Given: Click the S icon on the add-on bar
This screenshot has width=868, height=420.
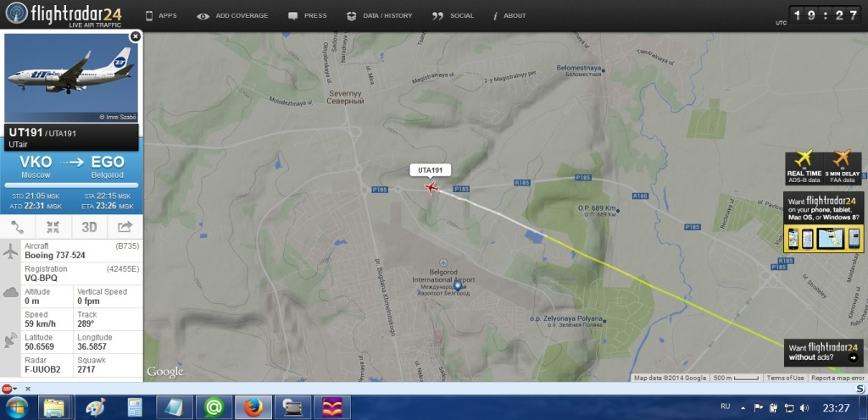Looking at the screenshot, I should click(861, 389).
